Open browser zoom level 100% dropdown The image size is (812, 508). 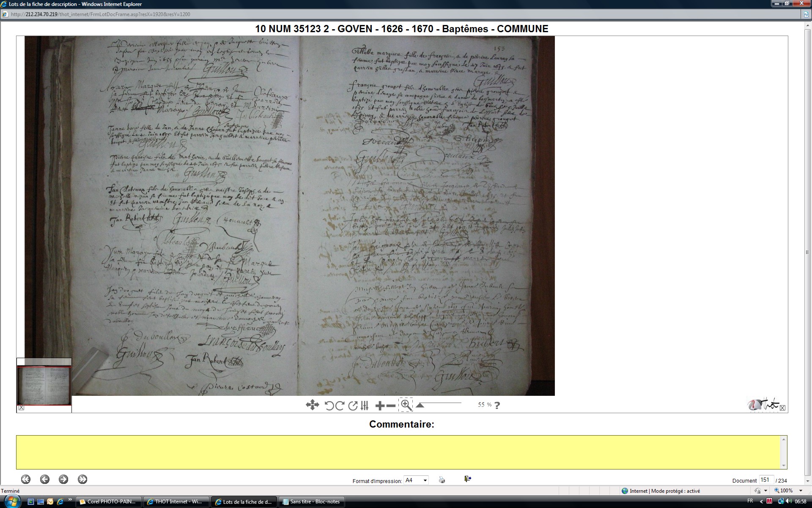coord(801,491)
